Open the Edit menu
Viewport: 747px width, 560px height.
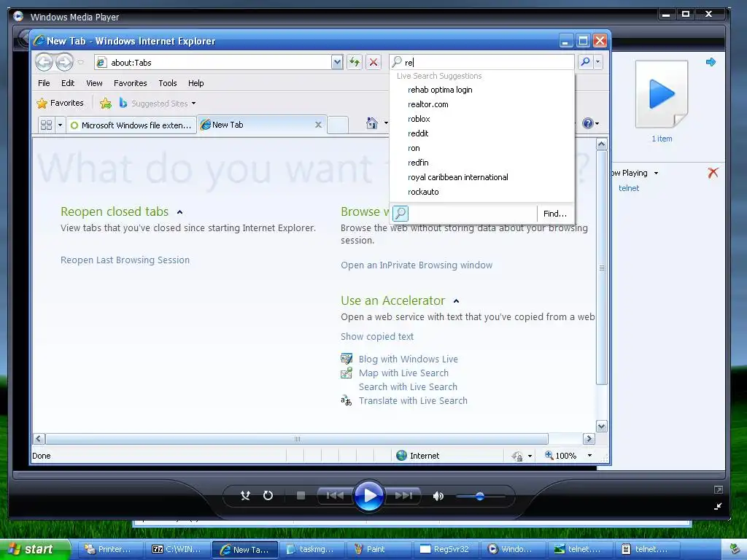(x=68, y=83)
